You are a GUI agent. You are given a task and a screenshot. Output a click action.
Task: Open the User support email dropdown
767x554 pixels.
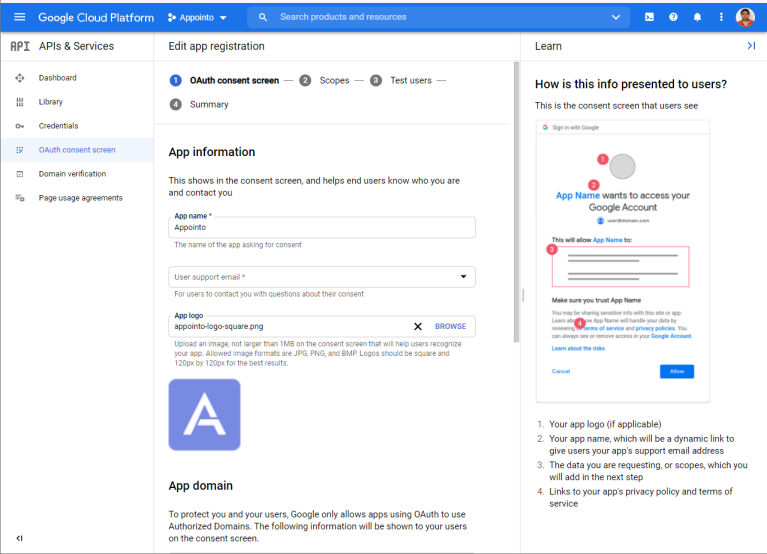coord(322,277)
